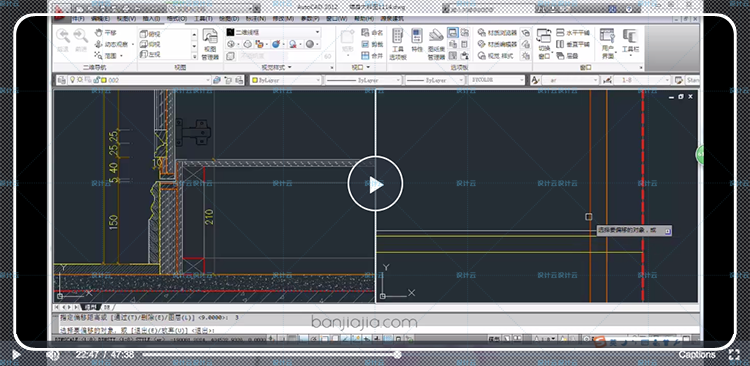The image size is (750, 366).
Task: Click the grey sphere visual style icon
Action: click(x=310, y=44)
